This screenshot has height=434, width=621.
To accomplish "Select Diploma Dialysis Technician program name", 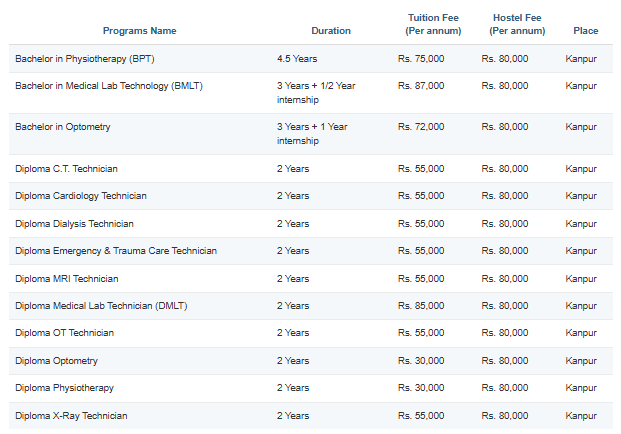I will 74,224.
